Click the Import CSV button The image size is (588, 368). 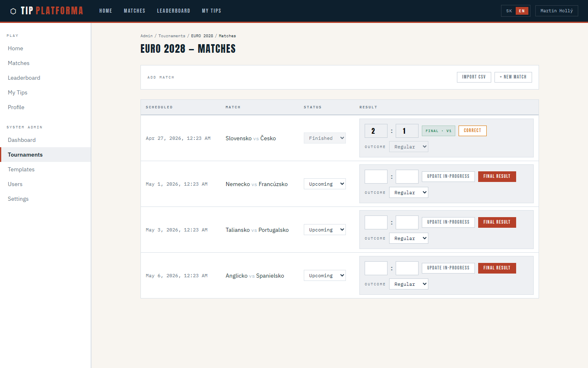[x=474, y=77]
